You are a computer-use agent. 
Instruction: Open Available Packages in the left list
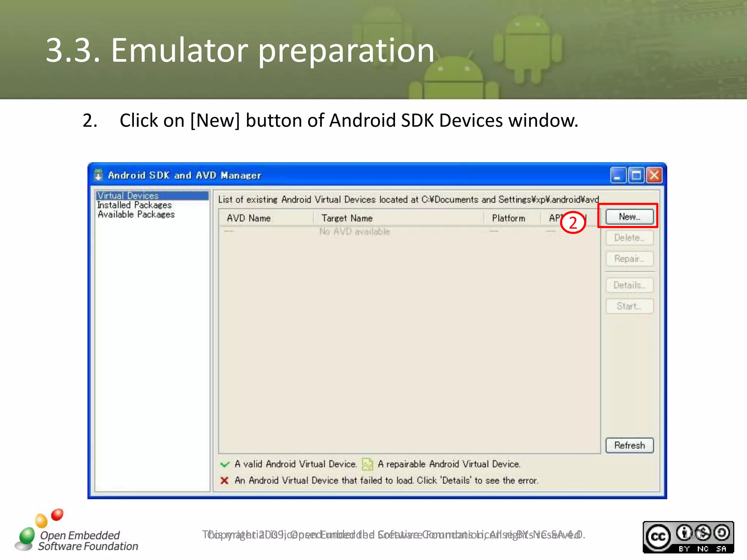coord(136,214)
